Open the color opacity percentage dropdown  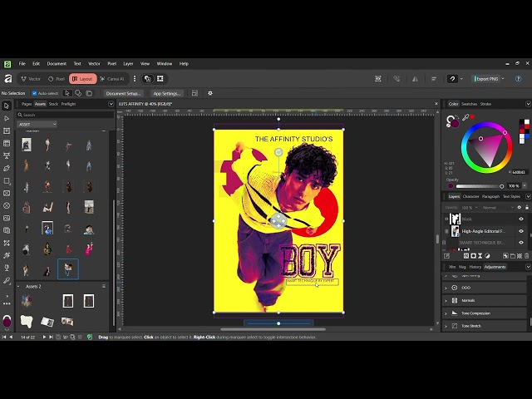click(x=525, y=186)
